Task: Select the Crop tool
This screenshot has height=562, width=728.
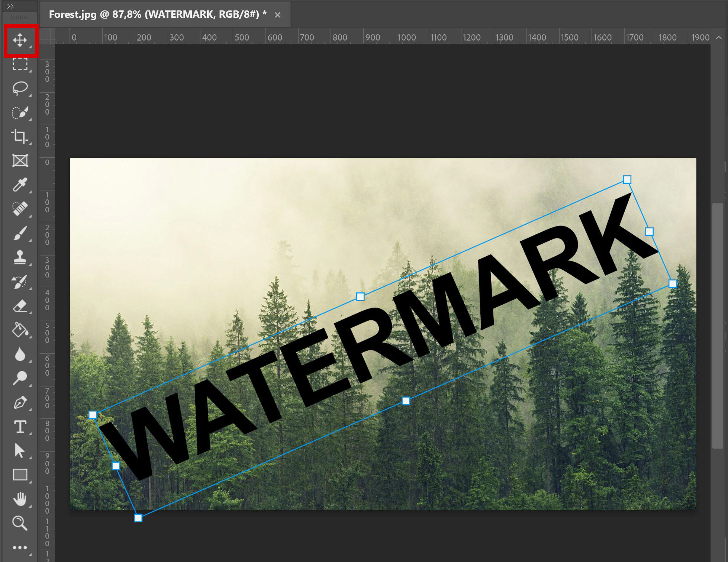Action: point(20,137)
